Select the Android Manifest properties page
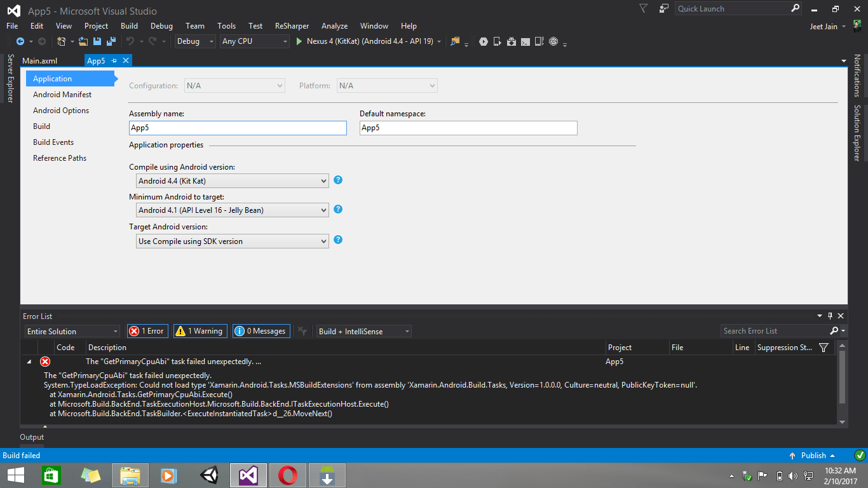Screen dimensions: 868x488 pos(62,95)
